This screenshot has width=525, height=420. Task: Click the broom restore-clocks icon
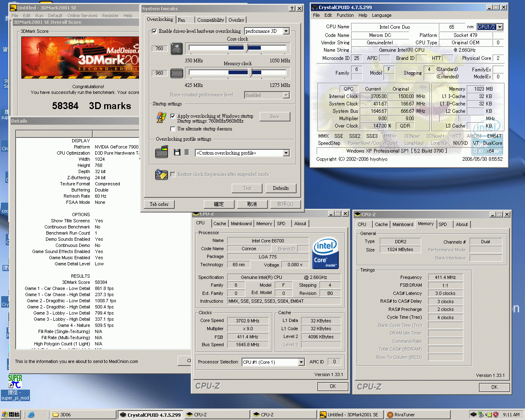pyautogui.click(x=162, y=174)
